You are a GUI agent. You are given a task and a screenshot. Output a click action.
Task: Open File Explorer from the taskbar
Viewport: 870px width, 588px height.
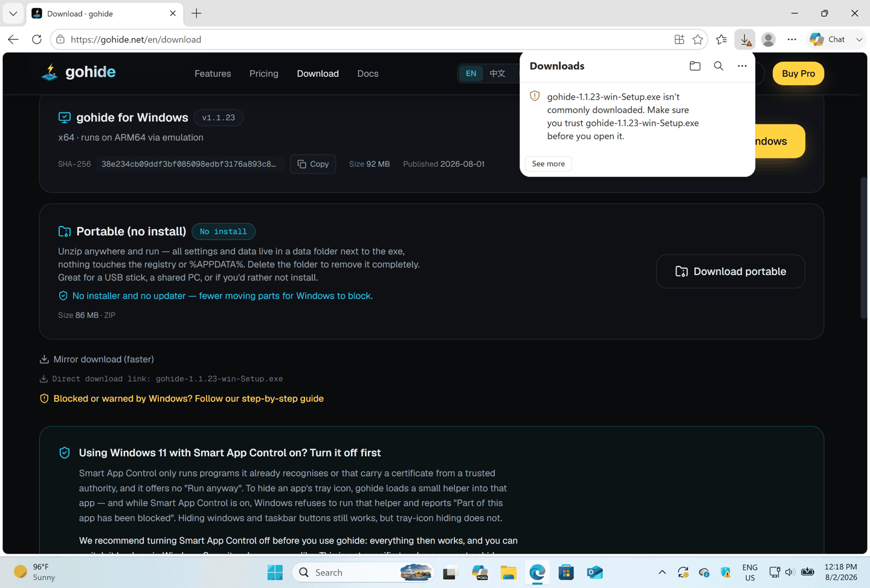[x=508, y=572]
